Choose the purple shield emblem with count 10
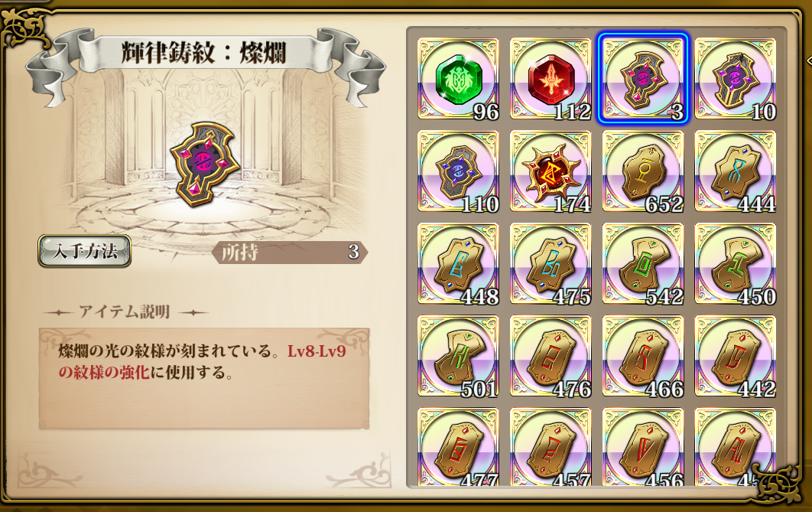 pos(735,79)
